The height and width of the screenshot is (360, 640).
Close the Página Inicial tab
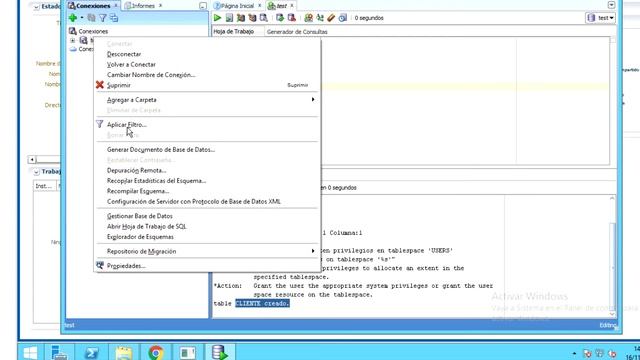[260, 5]
